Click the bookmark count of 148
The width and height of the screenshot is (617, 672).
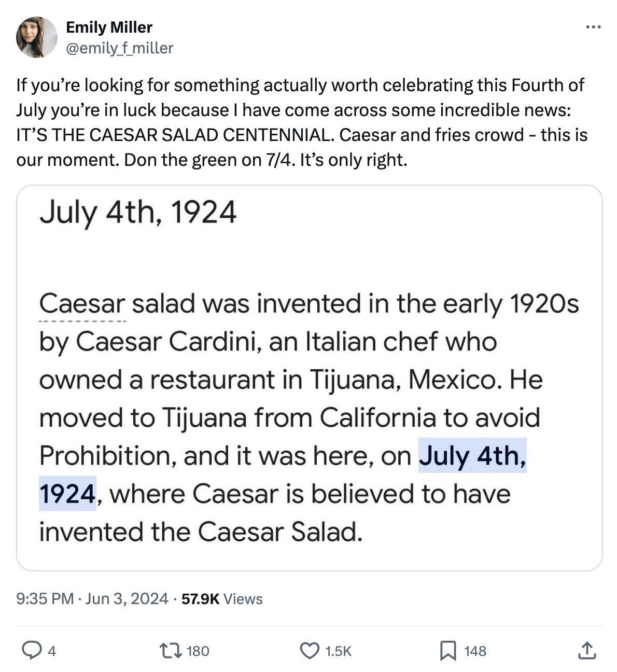point(475,651)
